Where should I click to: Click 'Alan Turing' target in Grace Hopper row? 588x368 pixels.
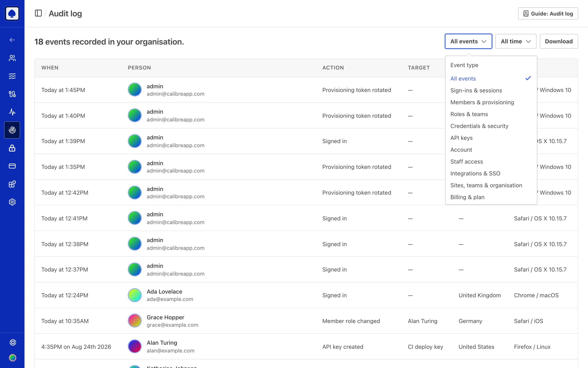click(422, 321)
